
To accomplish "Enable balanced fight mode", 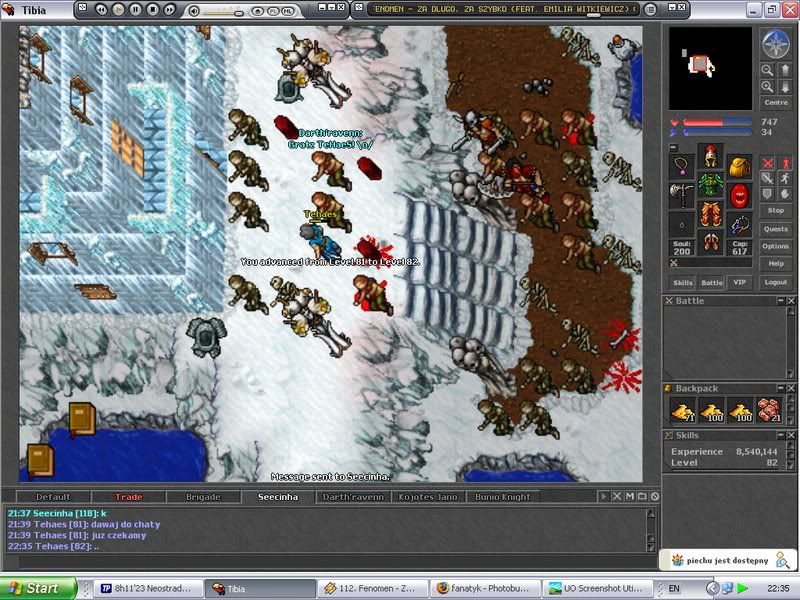I will point(768,179).
